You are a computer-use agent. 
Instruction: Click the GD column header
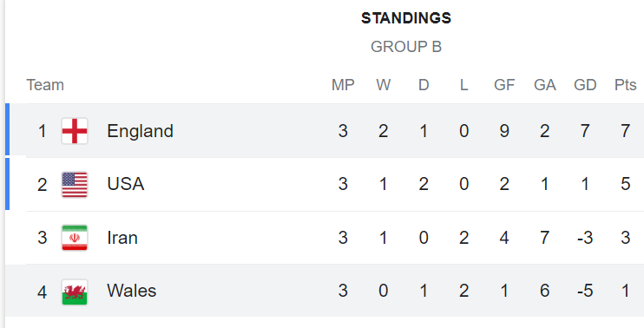(x=585, y=85)
